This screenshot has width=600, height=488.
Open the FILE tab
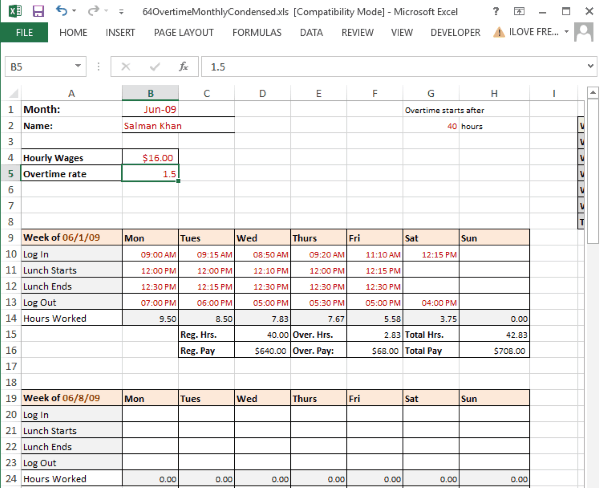(24, 32)
